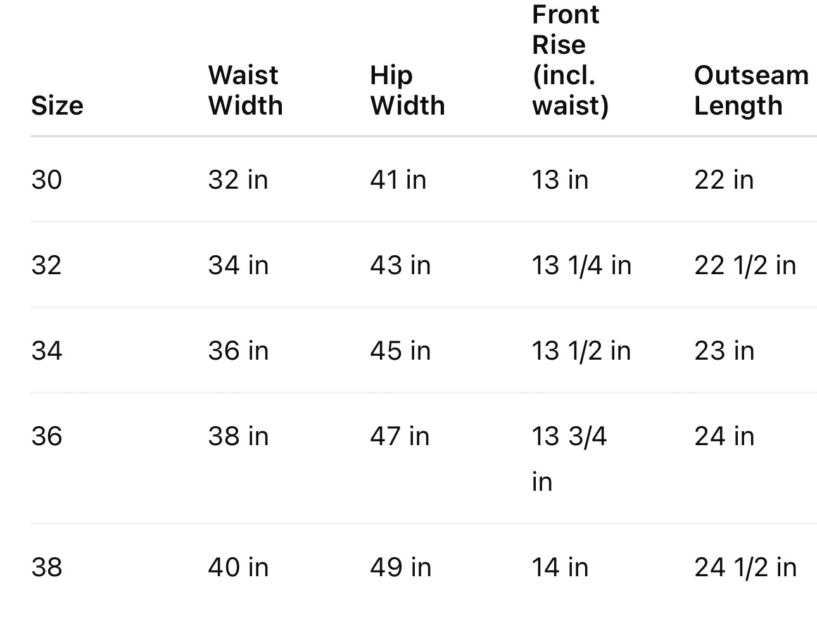Click the 22 1/2 in outseam cell
817x644 pixels.
click(745, 265)
